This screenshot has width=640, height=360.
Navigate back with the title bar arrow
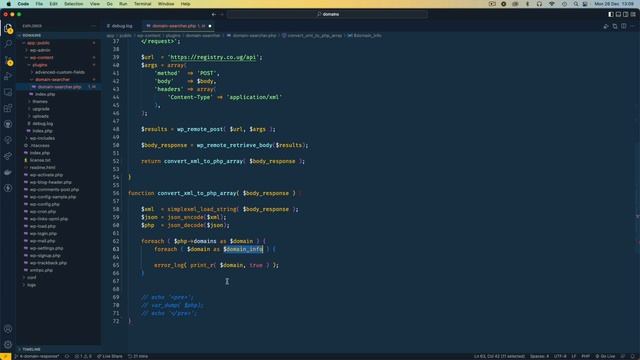[214, 14]
